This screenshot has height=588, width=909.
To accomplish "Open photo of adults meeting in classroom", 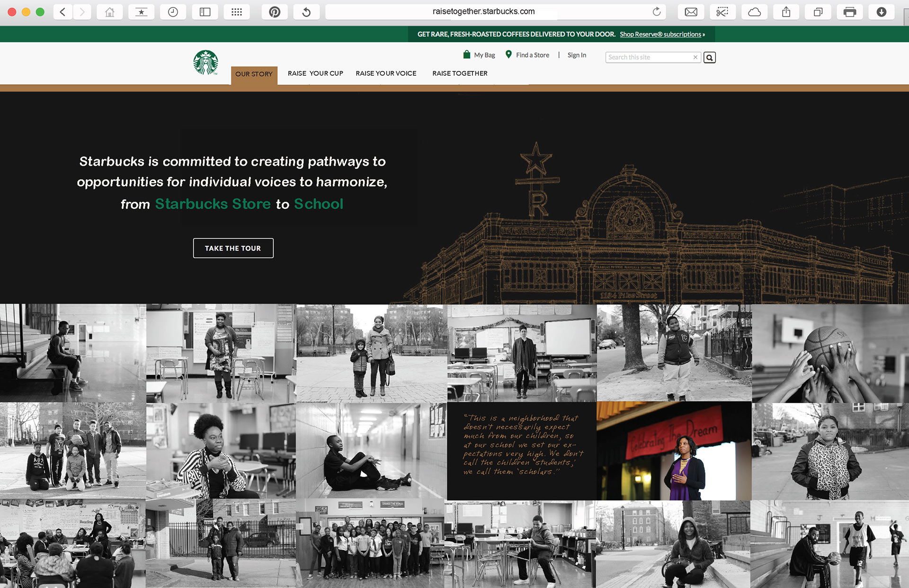I will [x=73, y=543].
